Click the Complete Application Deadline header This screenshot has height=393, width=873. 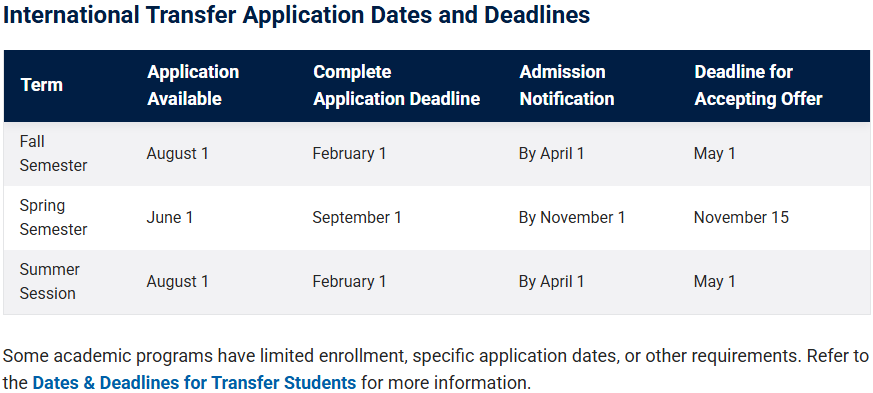click(x=396, y=85)
